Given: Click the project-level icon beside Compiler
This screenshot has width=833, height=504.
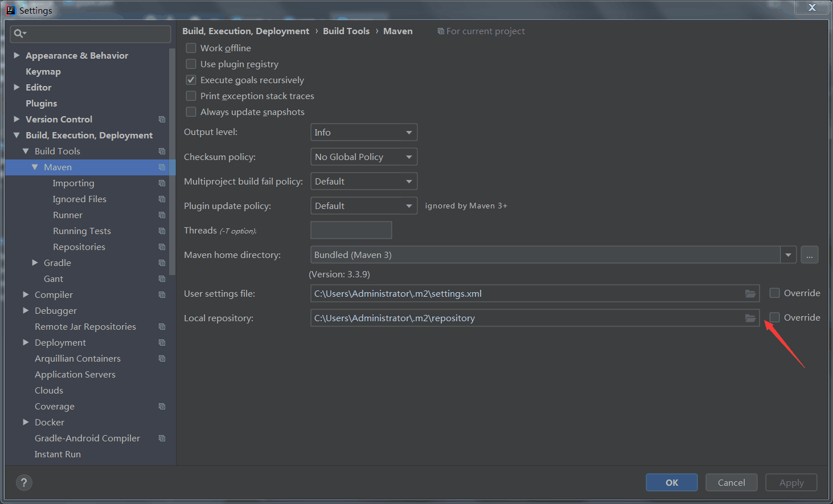Looking at the screenshot, I should tap(162, 295).
